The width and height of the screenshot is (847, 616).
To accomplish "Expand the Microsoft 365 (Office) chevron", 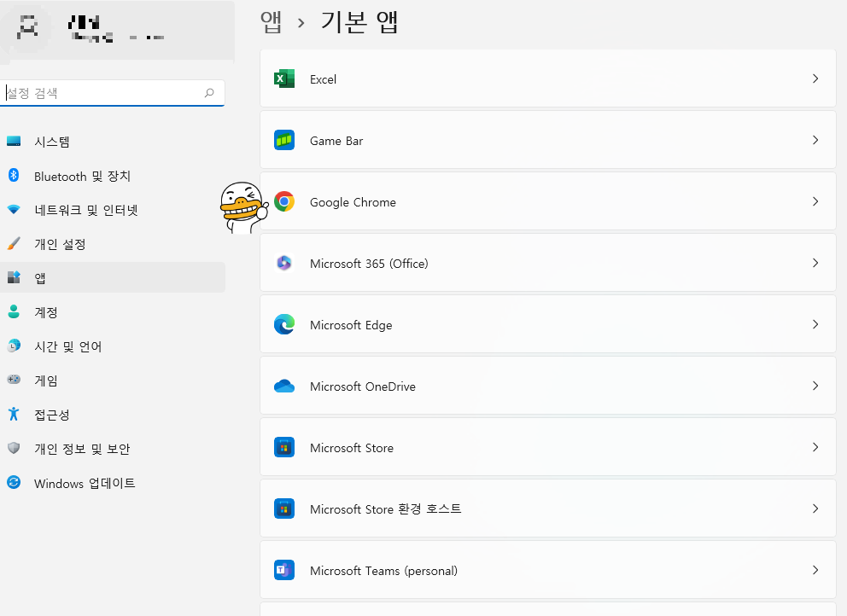I will (x=815, y=263).
